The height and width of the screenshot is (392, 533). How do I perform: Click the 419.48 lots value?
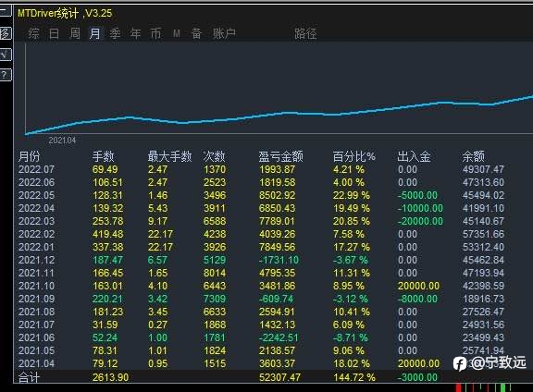[108, 234]
